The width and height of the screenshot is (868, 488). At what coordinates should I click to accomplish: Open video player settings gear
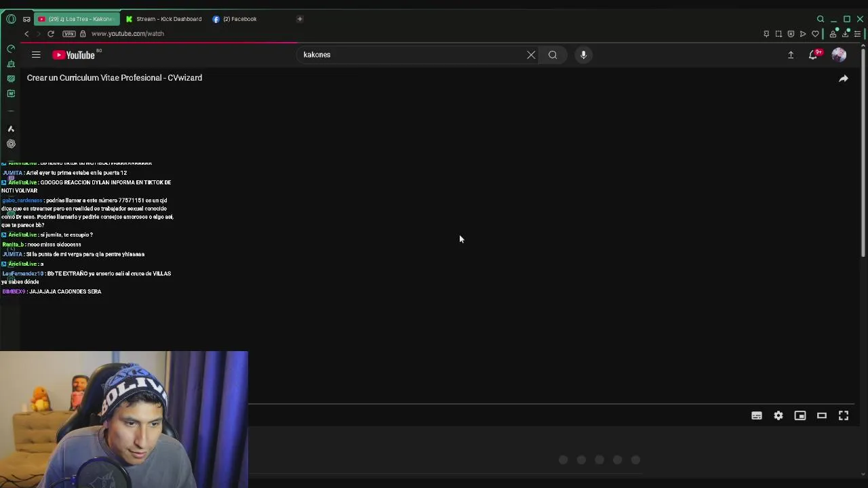click(x=778, y=415)
